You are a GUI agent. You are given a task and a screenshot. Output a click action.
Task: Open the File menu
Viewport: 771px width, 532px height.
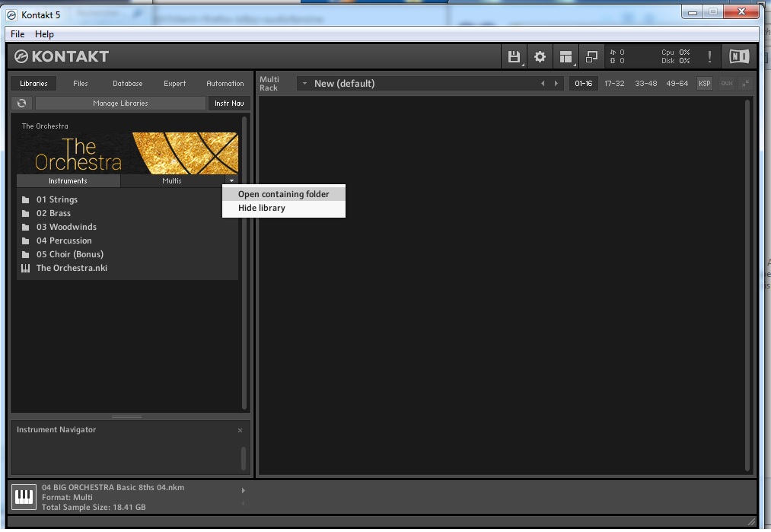18,34
